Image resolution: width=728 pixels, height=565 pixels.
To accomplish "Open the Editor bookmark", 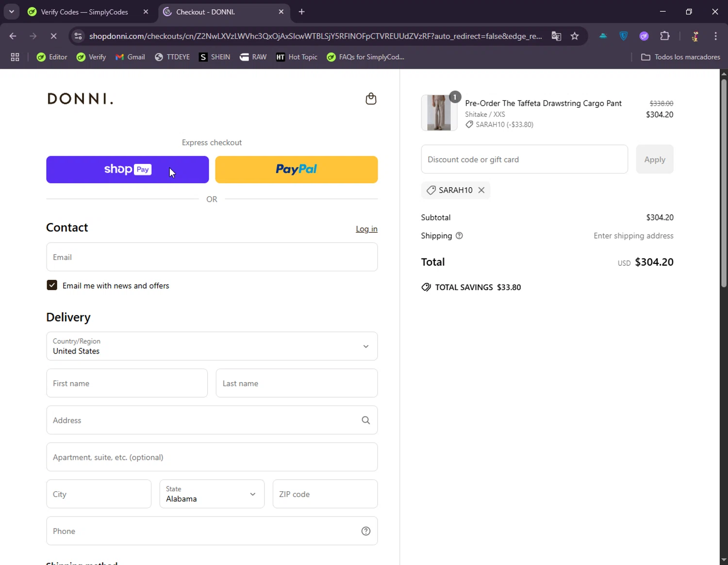I will (x=52, y=57).
